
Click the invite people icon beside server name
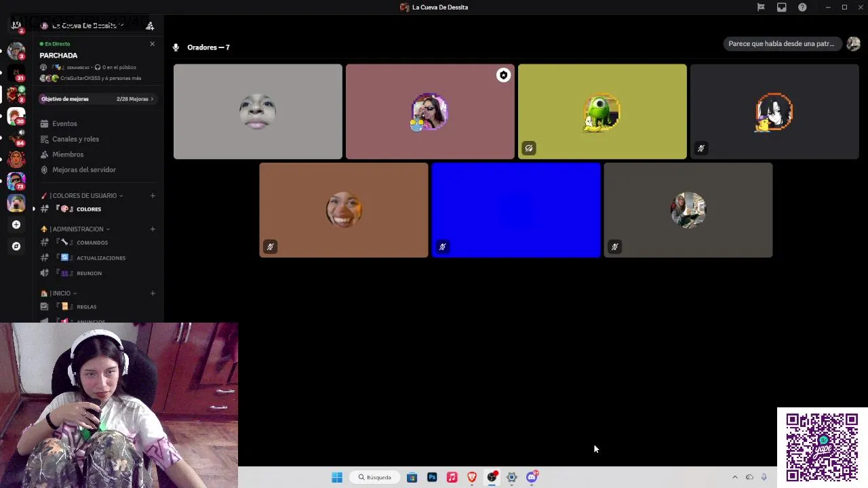point(150,26)
